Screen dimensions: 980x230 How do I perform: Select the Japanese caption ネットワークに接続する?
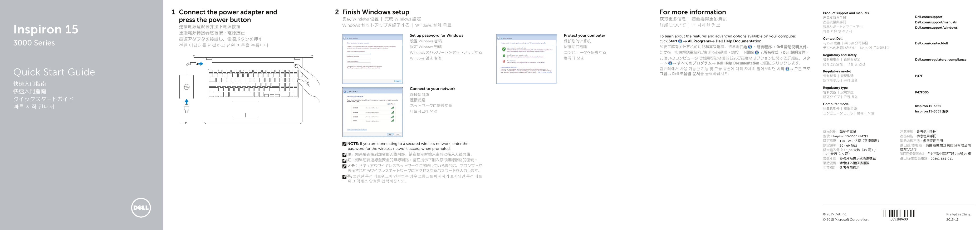coord(431,106)
